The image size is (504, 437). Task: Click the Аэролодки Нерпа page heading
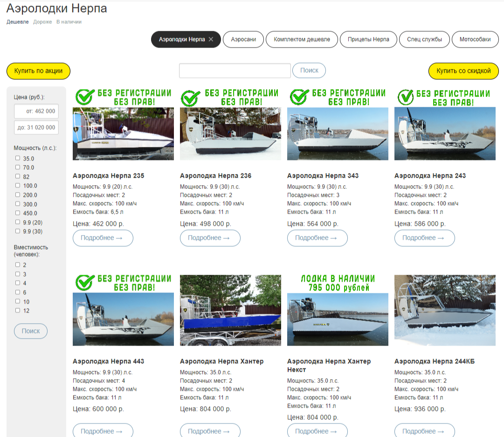pyautogui.click(x=56, y=8)
